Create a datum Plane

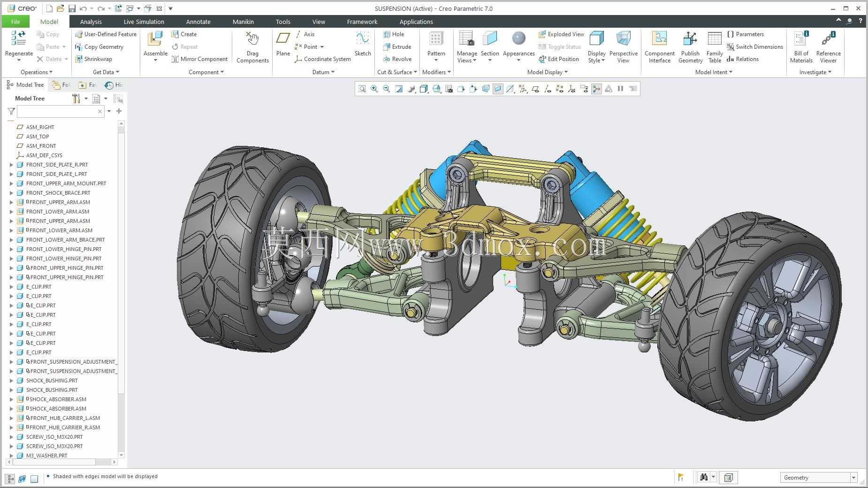tap(283, 44)
